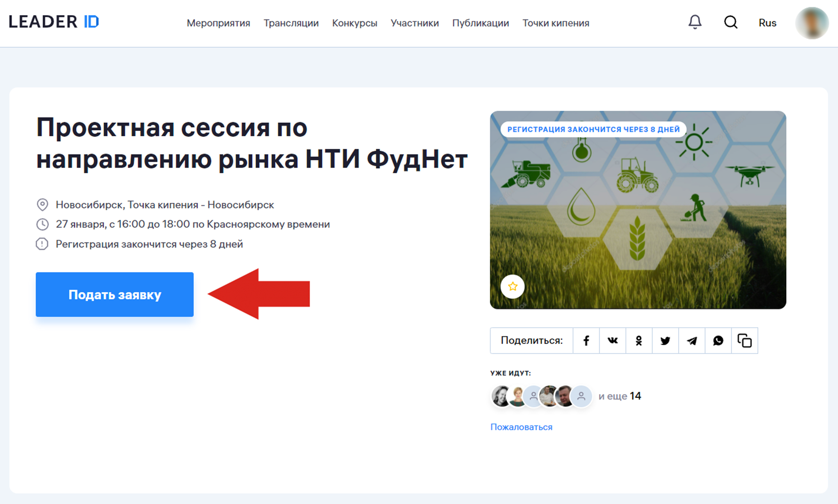This screenshot has width=838, height=504.
Task: Open the notifications bell
Action: (x=695, y=22)
